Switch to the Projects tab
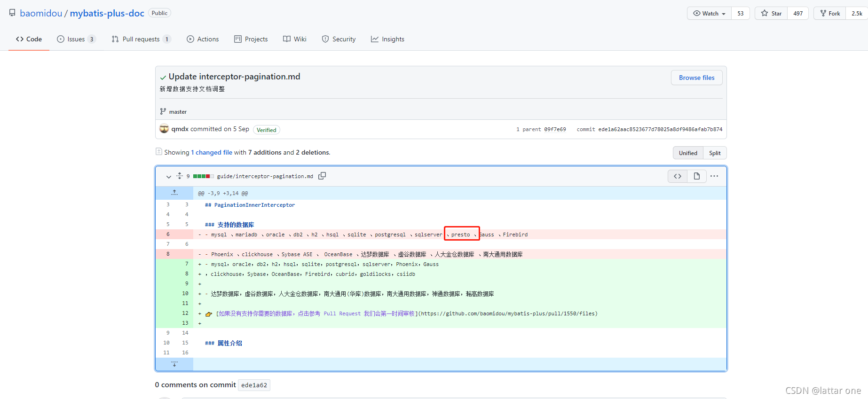The width and height of the screenshot is (868, 399). point(251,39)
